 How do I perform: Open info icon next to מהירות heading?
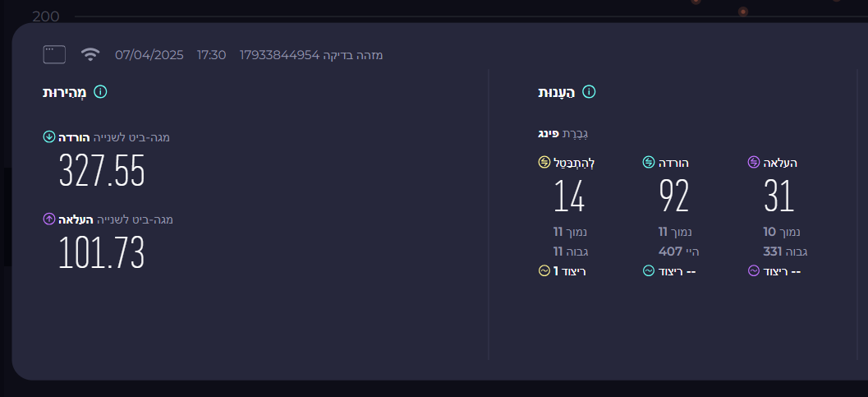100,92
